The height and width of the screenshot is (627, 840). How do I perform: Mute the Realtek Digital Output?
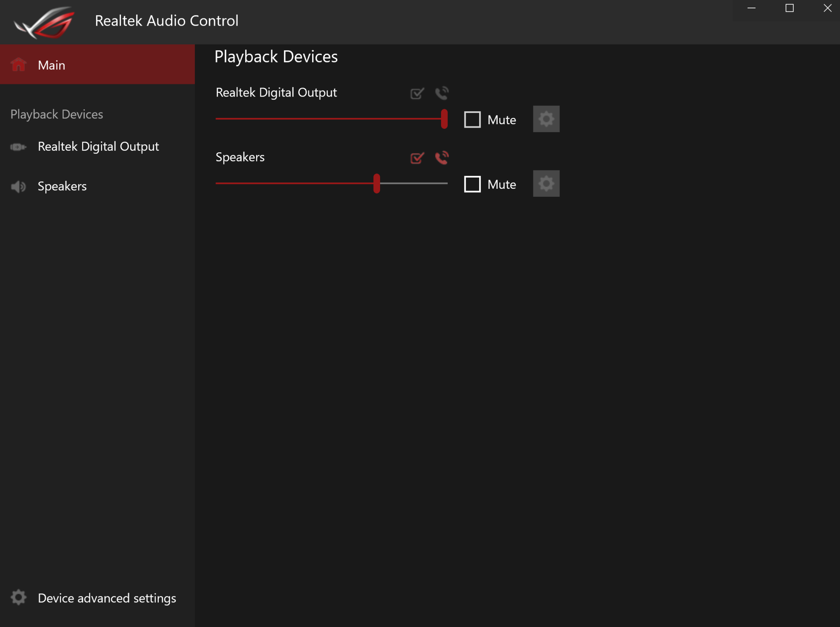pyautogui.click(x=472, y=120)
